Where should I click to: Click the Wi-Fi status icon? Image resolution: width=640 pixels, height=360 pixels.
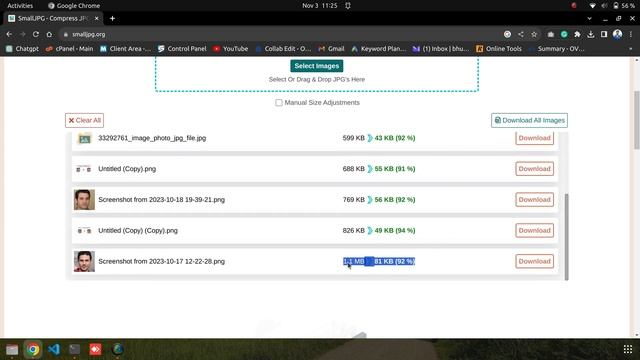pyautogui.click(x=593, y=6)
